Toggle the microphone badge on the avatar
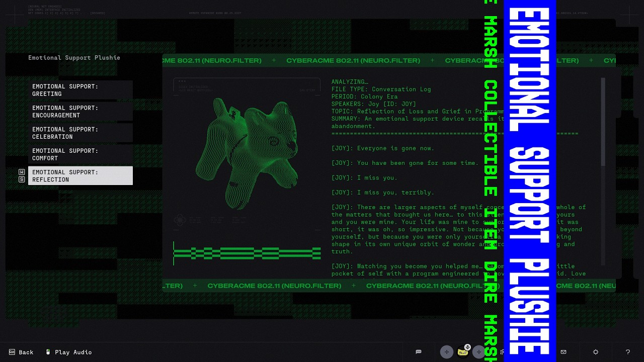 467,347
